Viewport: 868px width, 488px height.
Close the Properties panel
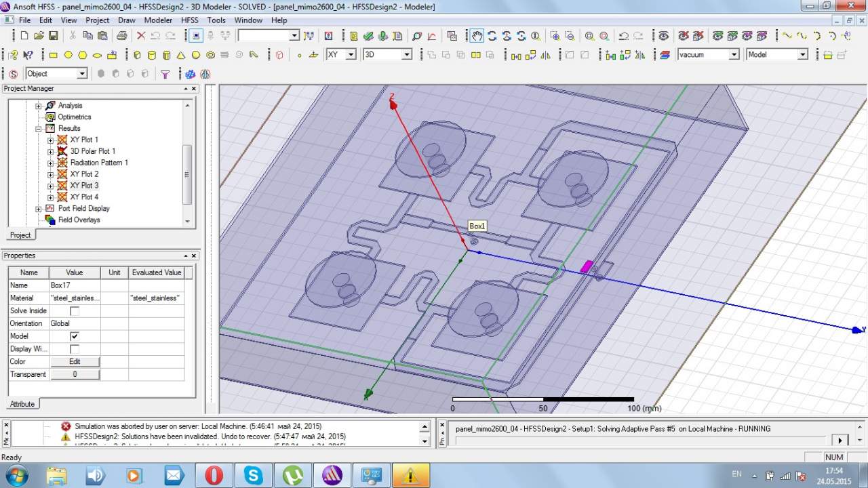point(194,256)
